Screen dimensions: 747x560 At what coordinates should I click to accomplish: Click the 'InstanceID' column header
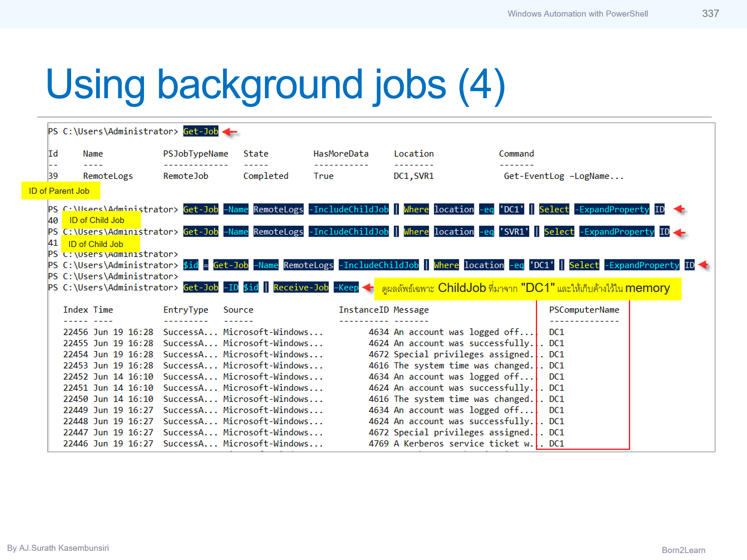click(x=363, y=310)
